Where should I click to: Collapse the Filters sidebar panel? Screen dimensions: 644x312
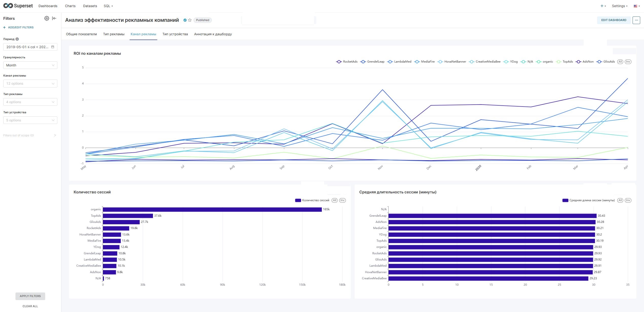tap(54, 18)
